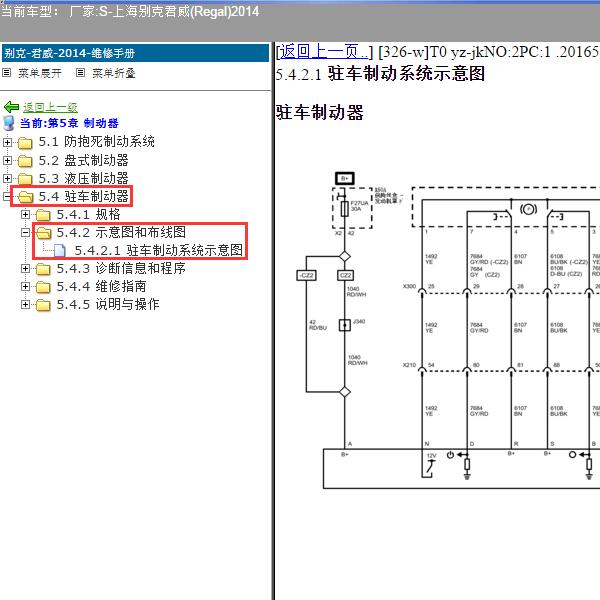Image resolution: width=600 pixels, height=600 pixels.
Task: Select tree item 5.1 防抱死制动系统
Action: click(96, 142)
